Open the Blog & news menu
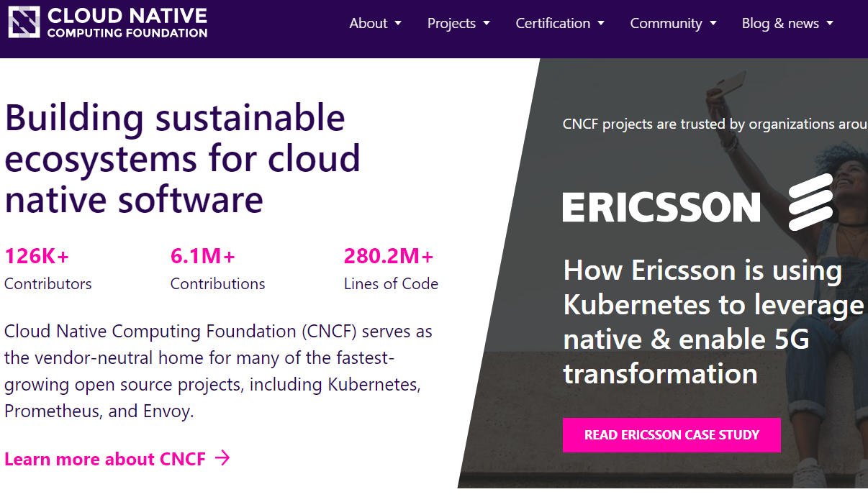Viewport: 868px width, 497px height. [x=780, y=23]
